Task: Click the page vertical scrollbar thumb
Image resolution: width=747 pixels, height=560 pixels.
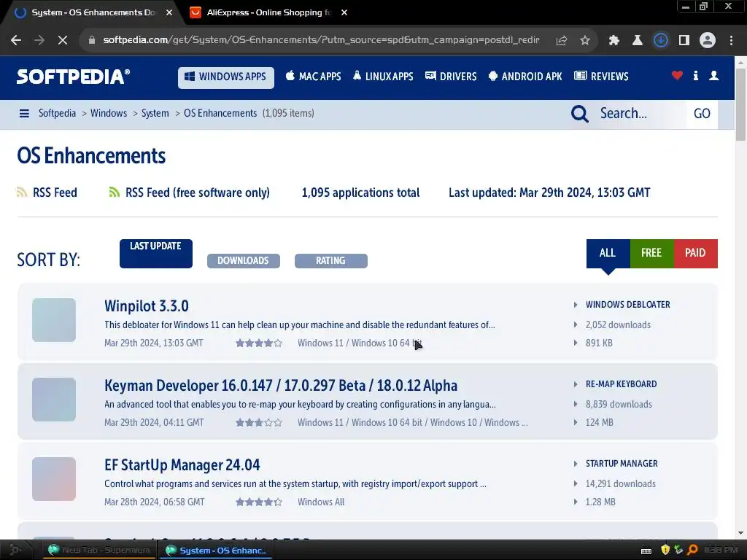Action: click(740, 105)
